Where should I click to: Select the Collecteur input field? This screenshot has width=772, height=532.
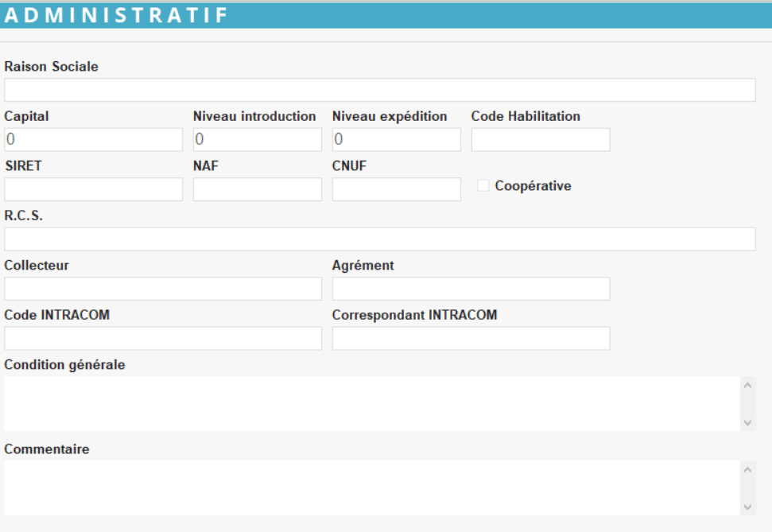coord(163,289)
